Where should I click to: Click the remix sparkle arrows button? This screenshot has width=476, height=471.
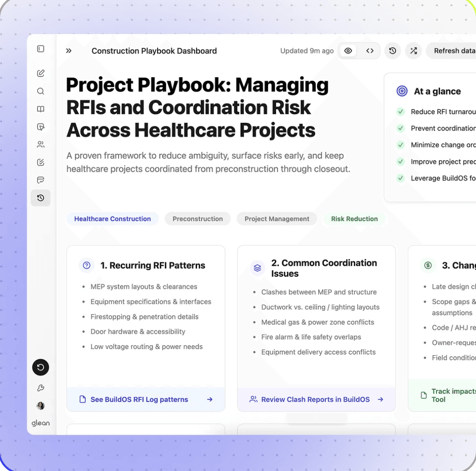413,51
